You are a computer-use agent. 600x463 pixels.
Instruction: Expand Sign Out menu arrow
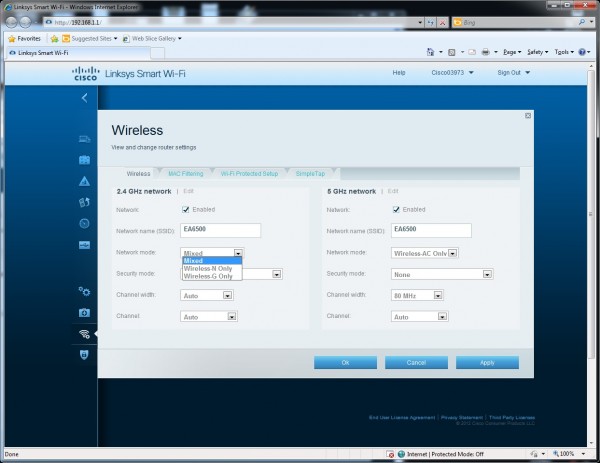pyautogui.click(x=527, y=73)
